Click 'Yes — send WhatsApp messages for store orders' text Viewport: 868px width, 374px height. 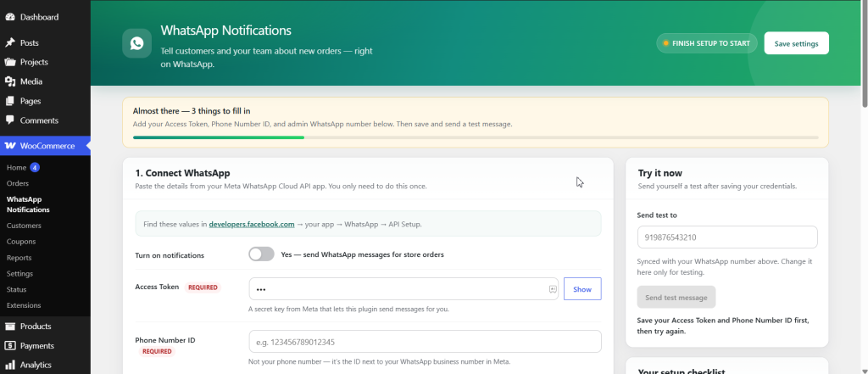coord(363,255)
